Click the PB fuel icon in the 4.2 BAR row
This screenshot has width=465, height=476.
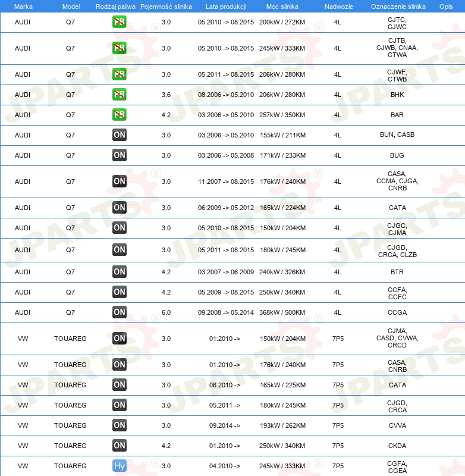pyautogui.click(x=120, y=115)
